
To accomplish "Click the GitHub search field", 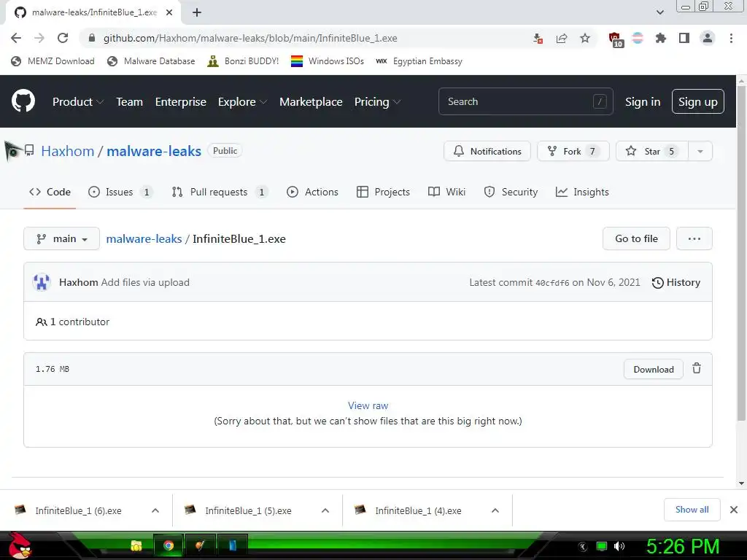I will (525, 101).
